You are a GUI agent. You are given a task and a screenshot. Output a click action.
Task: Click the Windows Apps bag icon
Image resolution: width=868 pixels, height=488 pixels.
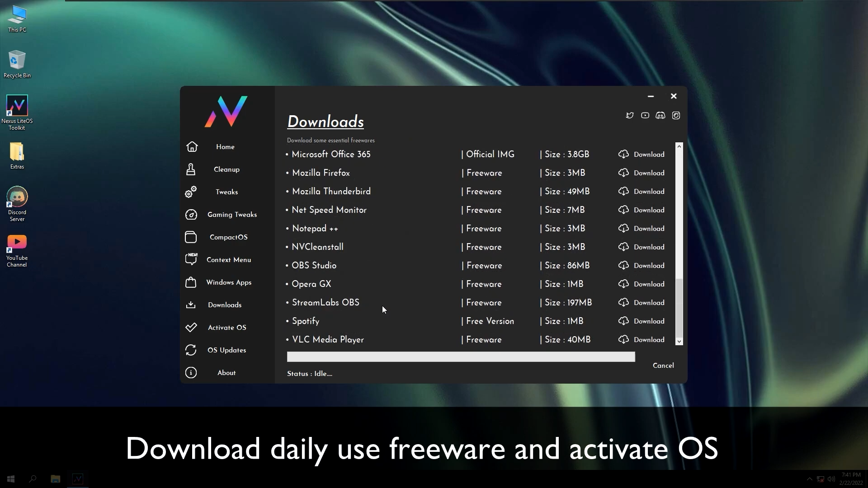coord(191,282)
